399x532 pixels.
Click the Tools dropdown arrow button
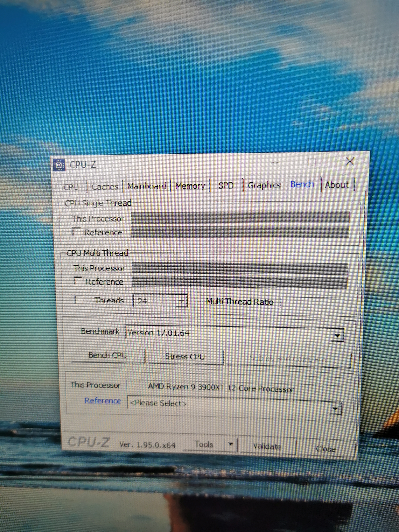click(231, 444)
